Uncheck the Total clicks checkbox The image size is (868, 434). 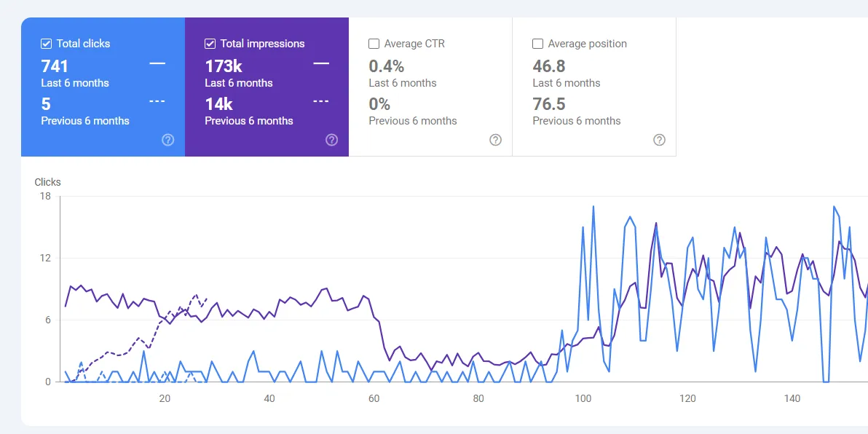47,44
